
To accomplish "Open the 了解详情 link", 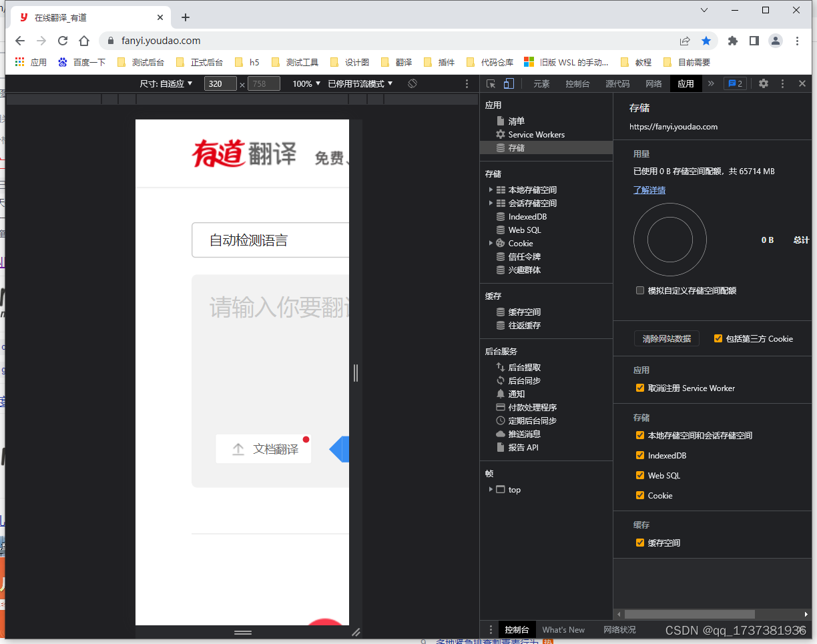I will (649, 190).
